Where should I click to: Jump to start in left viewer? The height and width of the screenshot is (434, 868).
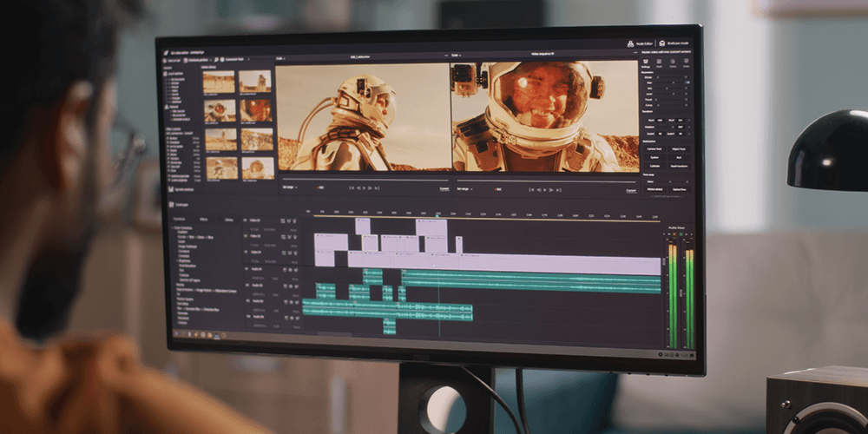pyautogui.click(x=351, y=188)
